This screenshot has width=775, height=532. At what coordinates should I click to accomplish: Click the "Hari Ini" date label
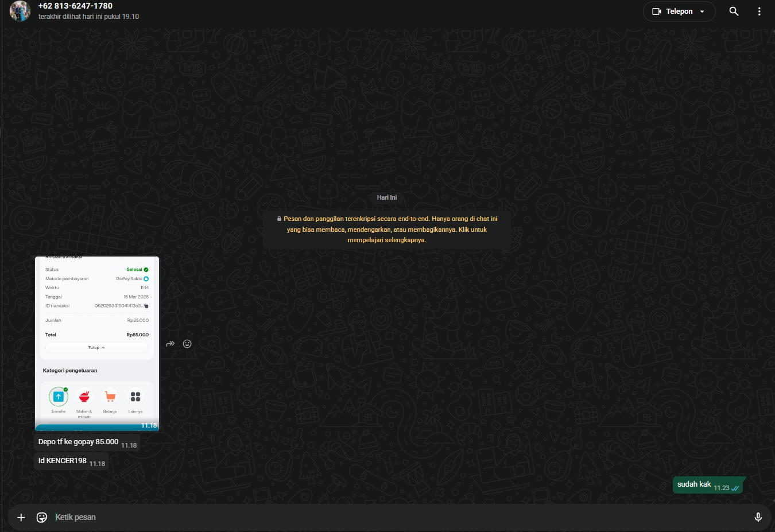(387, 197)
